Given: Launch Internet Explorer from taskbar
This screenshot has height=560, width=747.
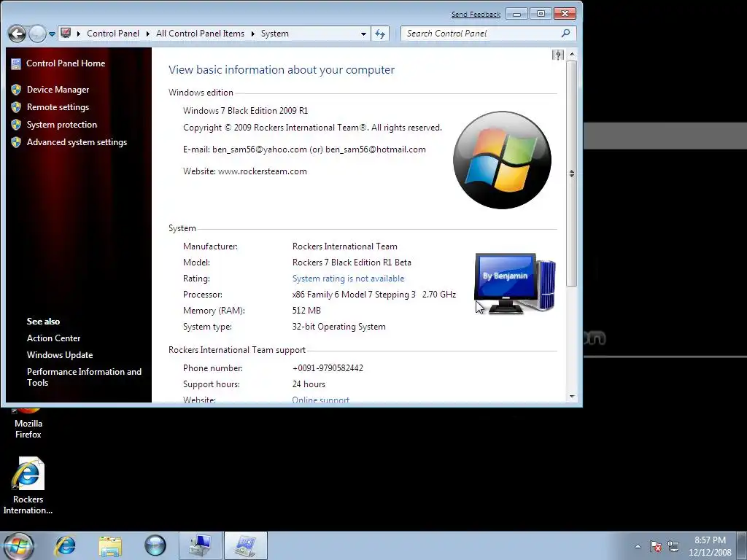Looking at the screenshot, I should click(65, 546).
